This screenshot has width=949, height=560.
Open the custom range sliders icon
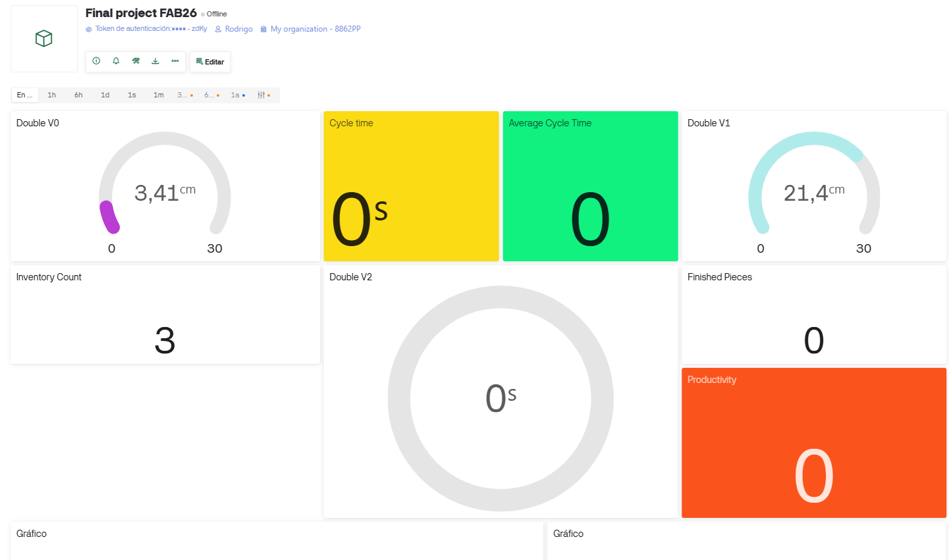(263, 95)
